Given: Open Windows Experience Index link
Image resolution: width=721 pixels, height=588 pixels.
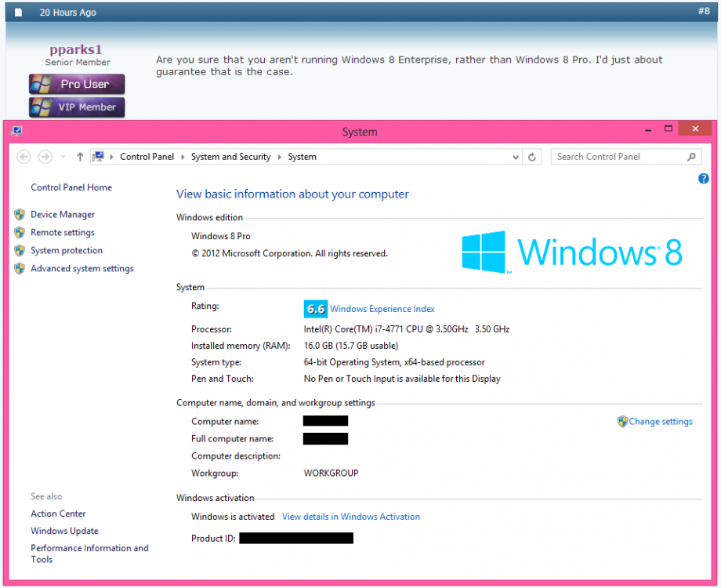Looking at the screenshot, I should [382, 309].
